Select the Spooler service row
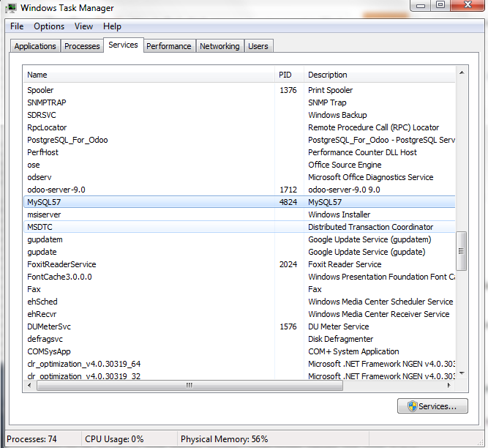Image resolution: width=488 pixels, height=448 pixels. point(239,90)
